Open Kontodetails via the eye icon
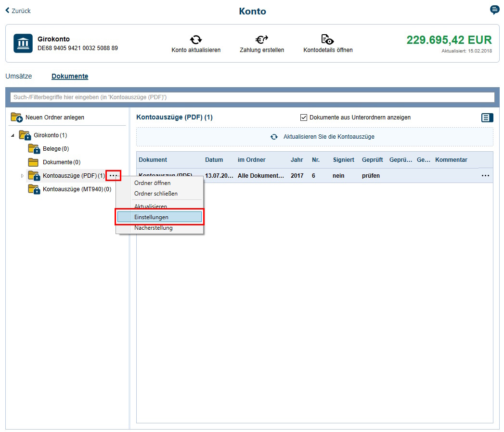This screenshot has height=432, width=504. pos(328,39)
